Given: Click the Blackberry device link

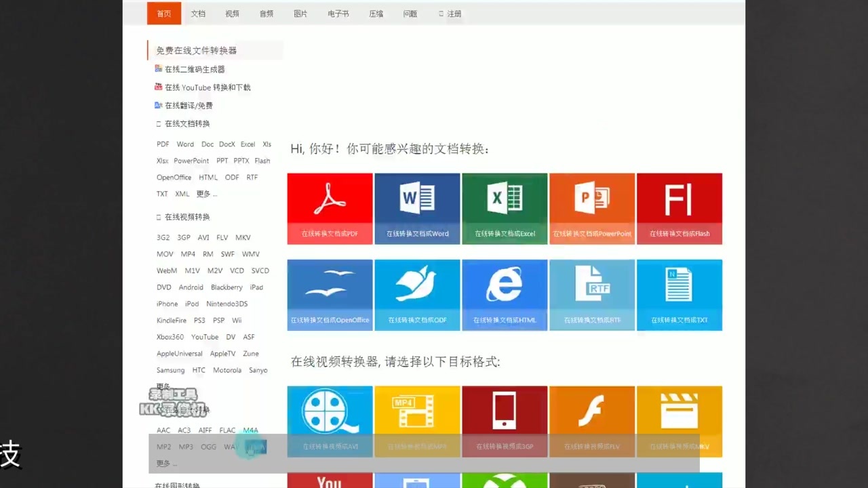Looking at the screenshot, I should click(x=226, y=287).
